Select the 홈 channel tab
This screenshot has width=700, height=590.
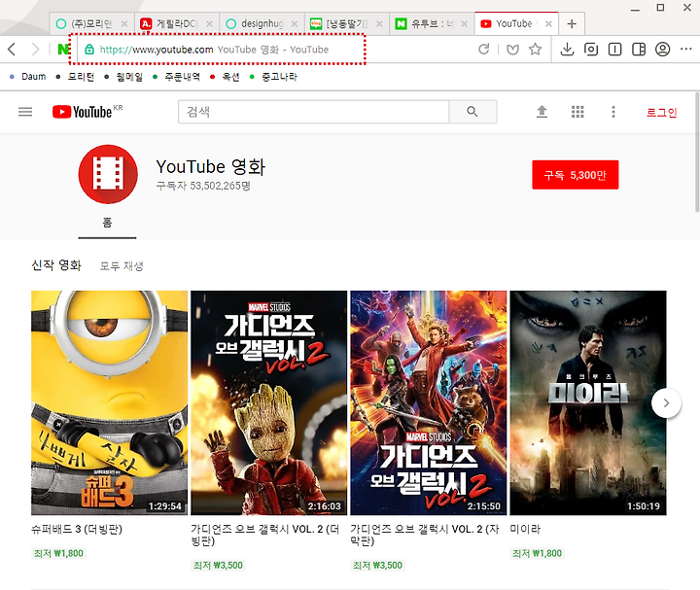point(107,223)
